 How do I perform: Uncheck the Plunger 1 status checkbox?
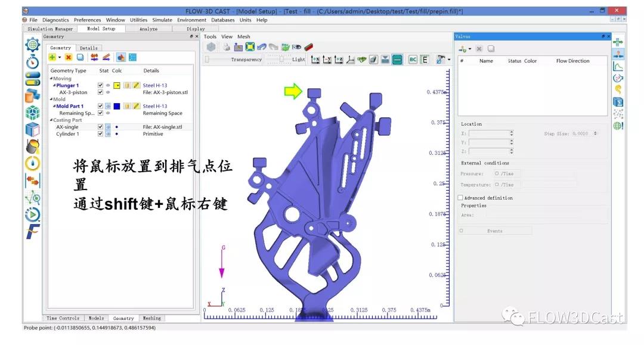[x=100, y=86]
